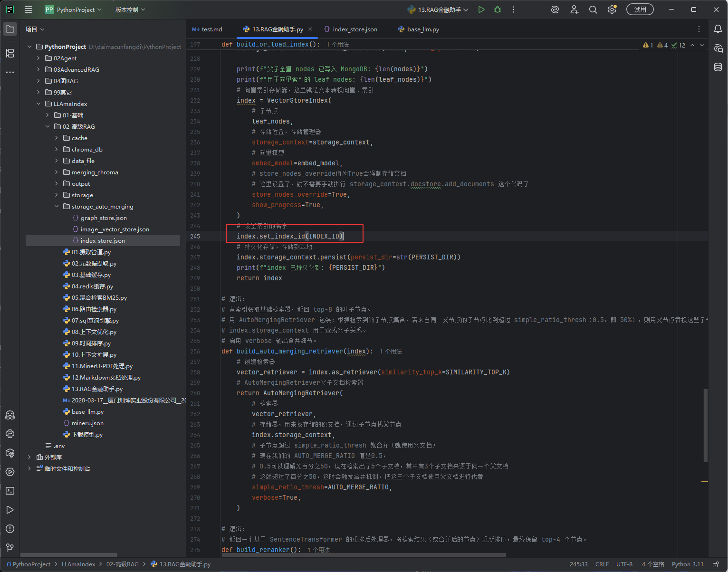Open the Git version control window
Image resolution: width=728 pixels, height=572 pixels.
click(10, 548)
